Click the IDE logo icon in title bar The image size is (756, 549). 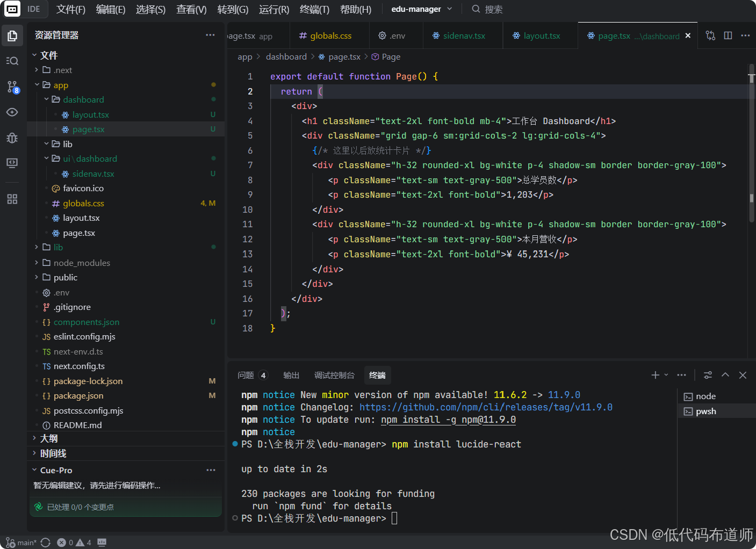tap(12, 9)
